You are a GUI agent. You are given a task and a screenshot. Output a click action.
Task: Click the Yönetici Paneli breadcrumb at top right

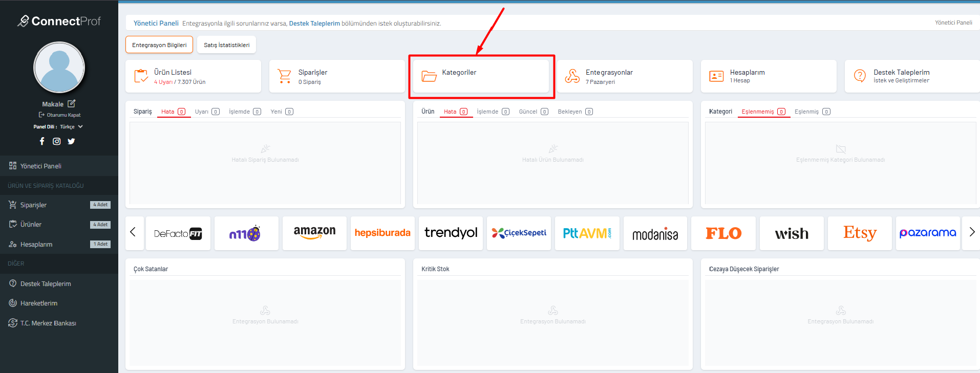pyautogui.click(x=953, y=23)
